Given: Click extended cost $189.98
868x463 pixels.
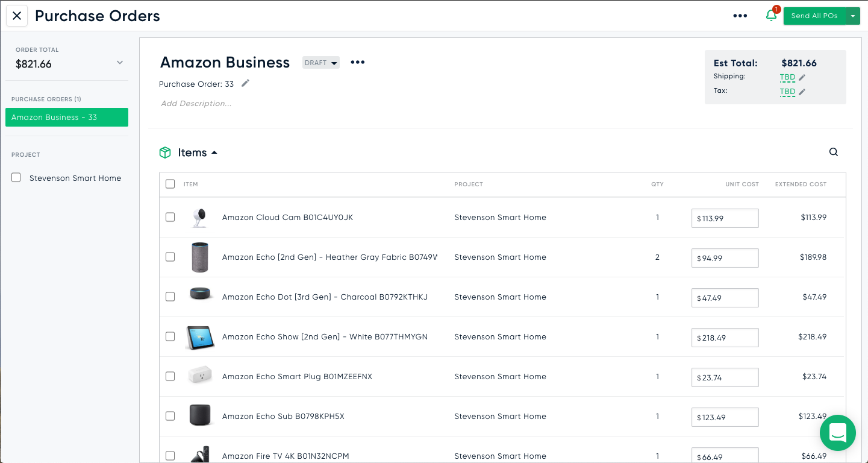Looking at the screenshot, I should tap(813, 257).
